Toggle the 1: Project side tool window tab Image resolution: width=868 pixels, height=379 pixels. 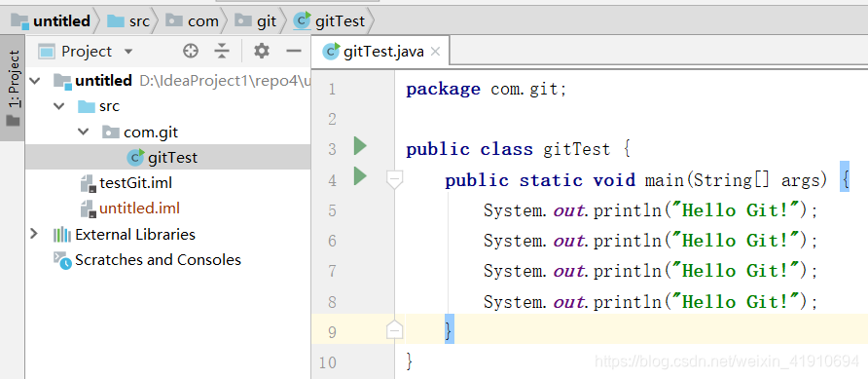pos(13,88)
